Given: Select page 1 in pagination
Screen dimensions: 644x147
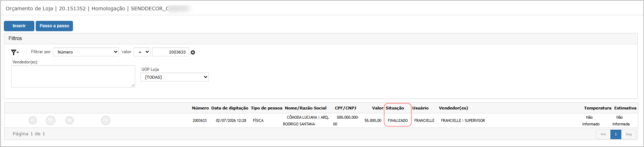Looking at the screenshot, I should [616, 134].
